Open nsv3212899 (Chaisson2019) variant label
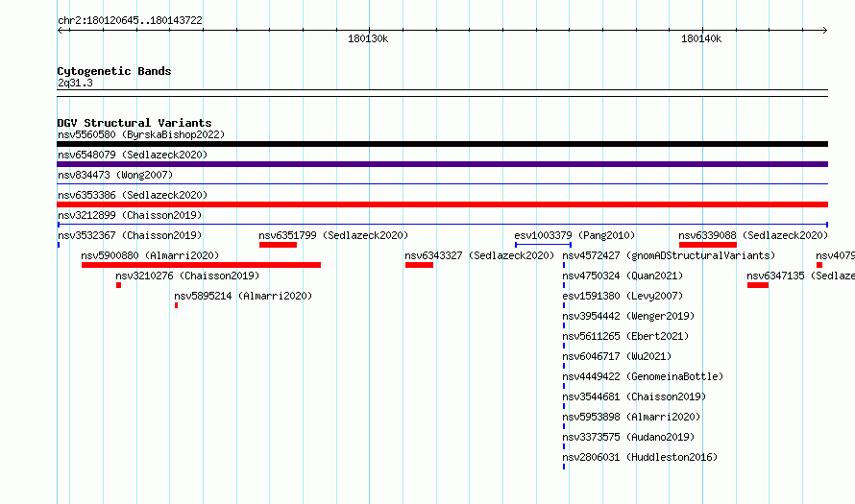This screenshot has height=504, width=855. coord(130,215)
